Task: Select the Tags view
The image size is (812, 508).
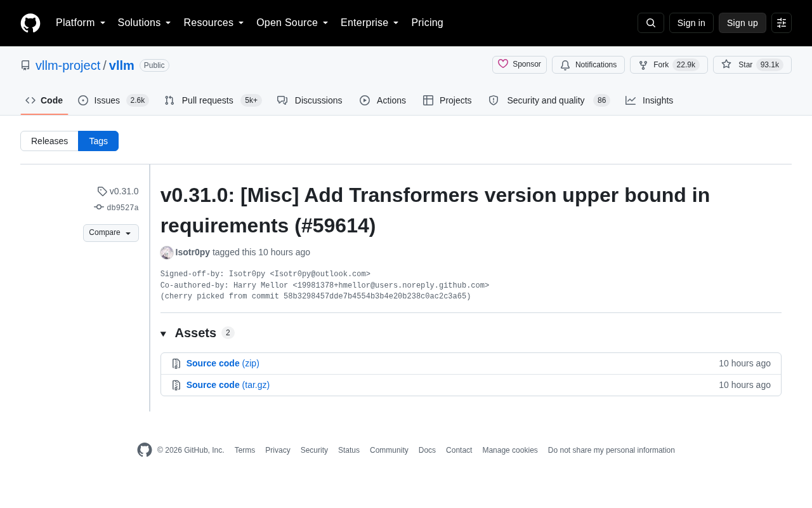Action: pyautogui.click(x=98, y=141)
